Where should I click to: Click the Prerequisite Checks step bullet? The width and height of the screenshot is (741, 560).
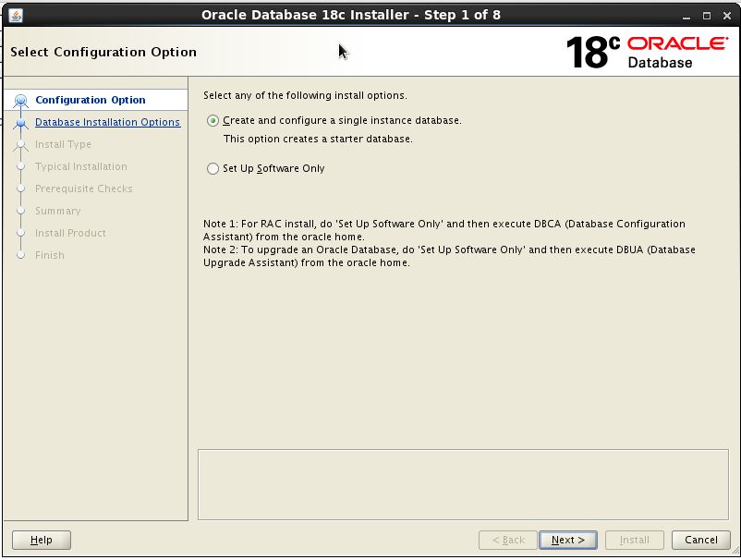coord(20,189)
